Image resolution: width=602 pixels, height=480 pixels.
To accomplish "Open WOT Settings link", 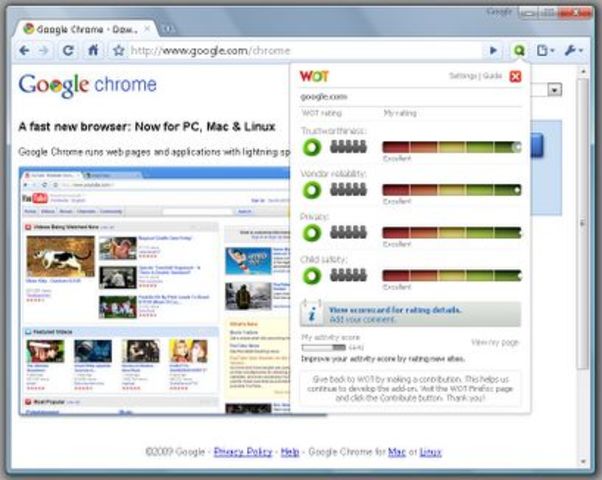I will pyautogui.click(x=463, y=76).
